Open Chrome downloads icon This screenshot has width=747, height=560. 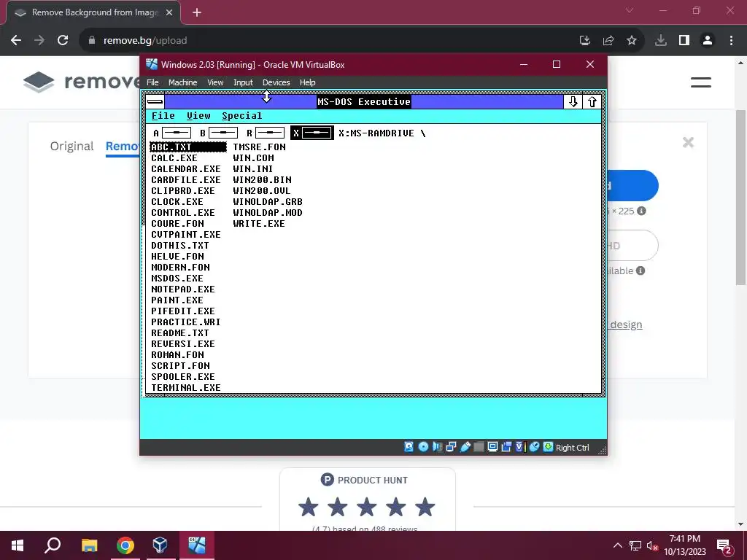(x=661, y=41)
